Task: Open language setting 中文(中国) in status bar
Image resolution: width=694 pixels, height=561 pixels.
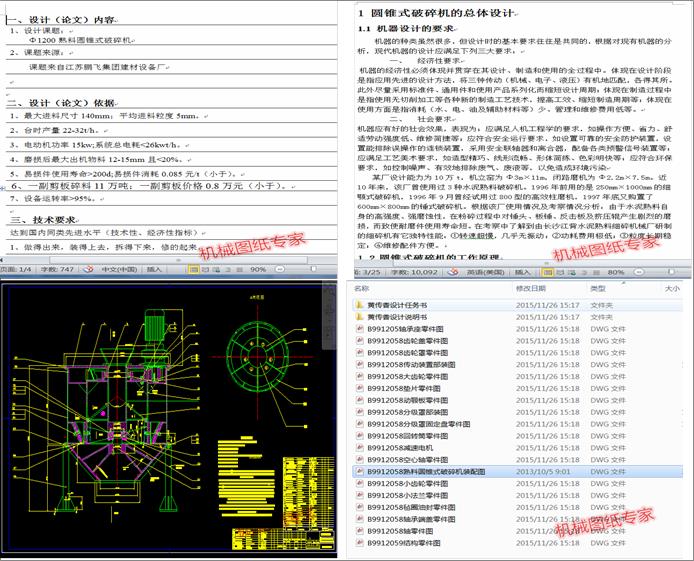Action: tap(119, 269)
